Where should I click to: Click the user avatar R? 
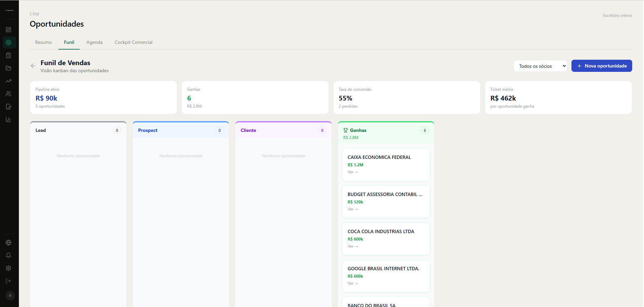(10, 296)
